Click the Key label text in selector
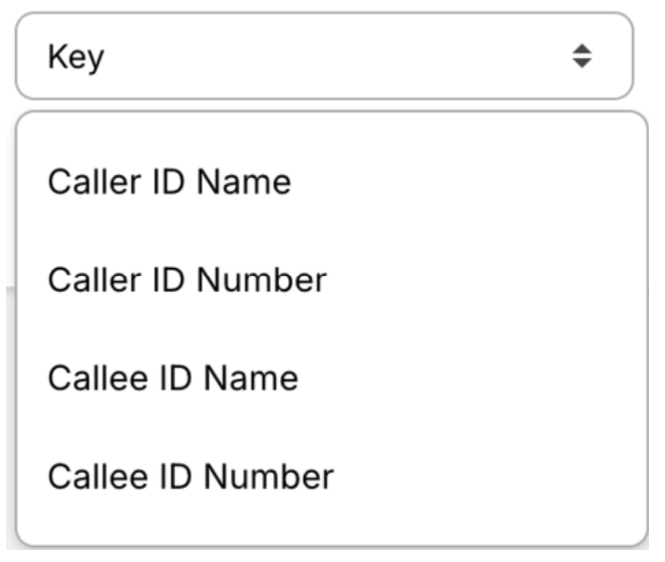The image size is (665, 562). click(x=76, y=57)
